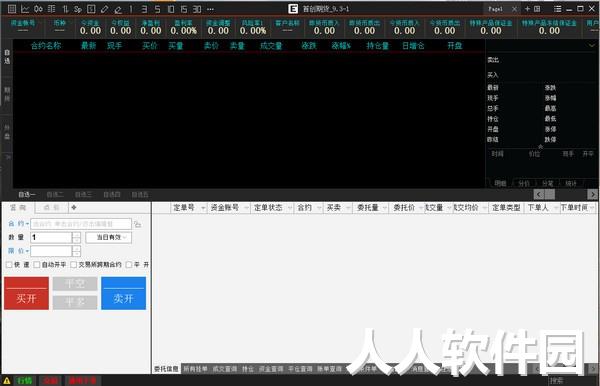Open more periods ellipsis menu

[210, 9]
